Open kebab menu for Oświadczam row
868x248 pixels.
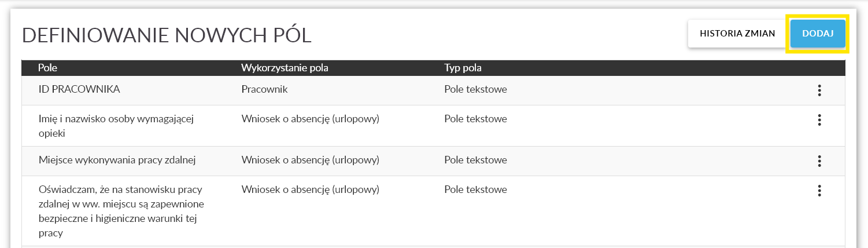point(819,191)
